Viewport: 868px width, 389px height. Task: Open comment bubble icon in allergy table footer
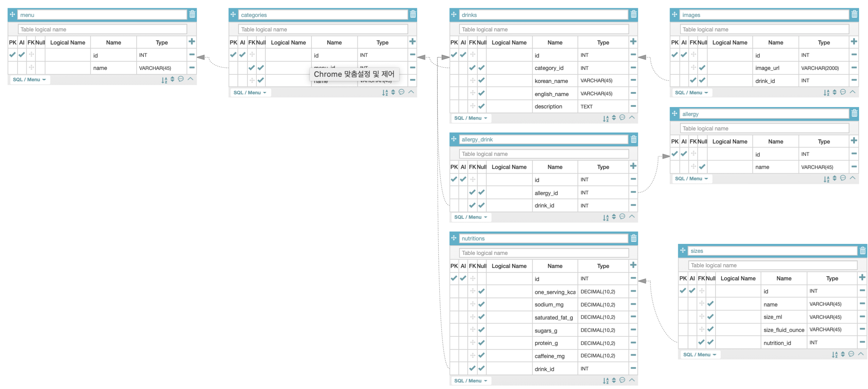pos(843,178)
